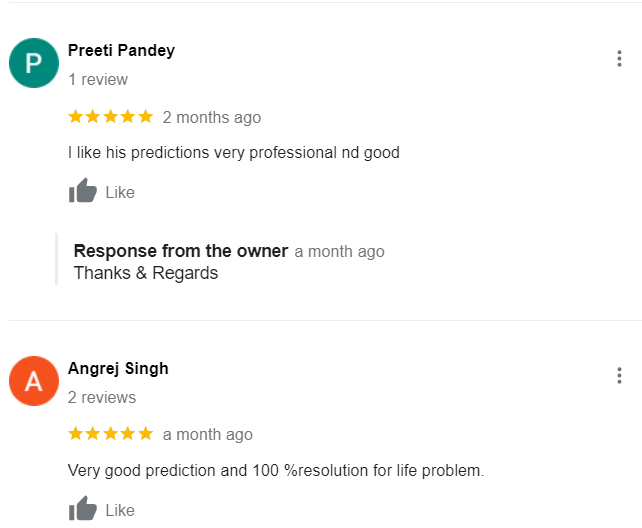The height and width of the screenshot is (528, 642).
Task: Click five-star rating on Angrej Singh's review
Action: [x=111, y=433]
